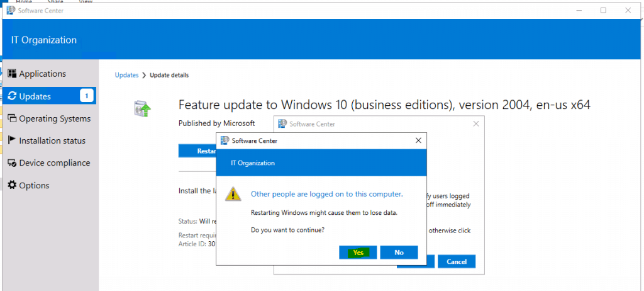Click the Device compliance icon

[x=13, y=163]
